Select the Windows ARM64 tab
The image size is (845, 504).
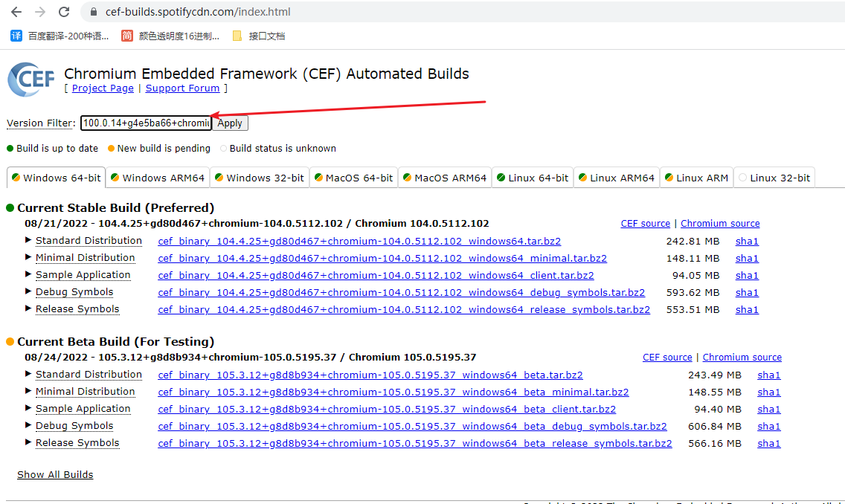tap(158, 178)
